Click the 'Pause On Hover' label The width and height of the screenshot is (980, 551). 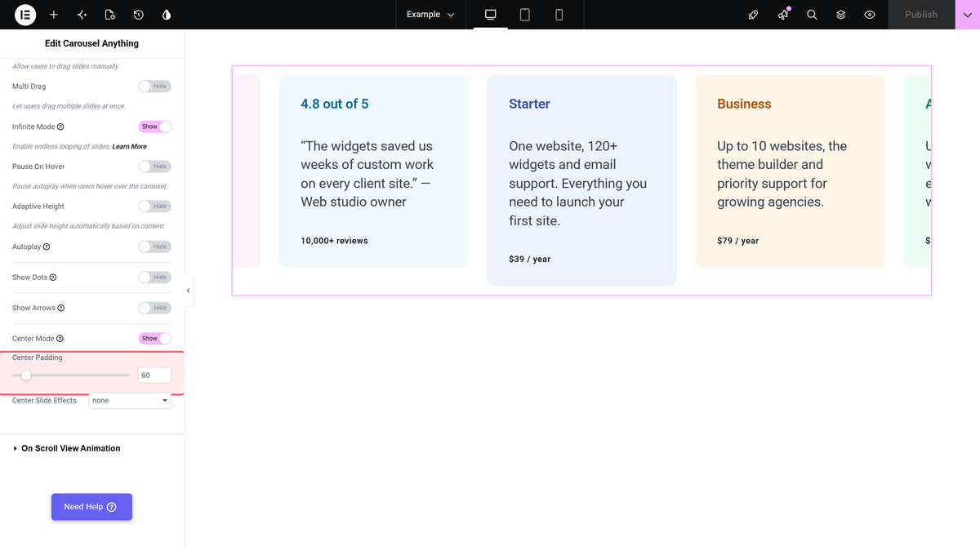point(38,167)
